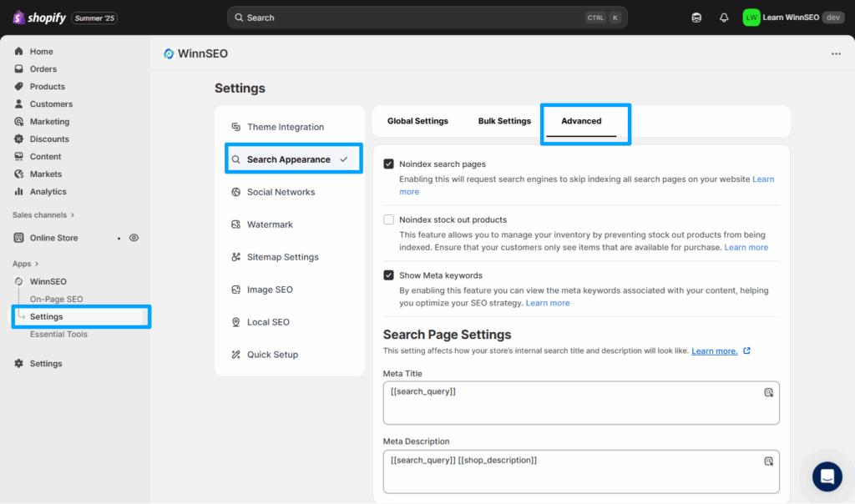Open On-Page SEO under WinnSEO
This screenshot has width=855, height=504.
click(56, 299)
